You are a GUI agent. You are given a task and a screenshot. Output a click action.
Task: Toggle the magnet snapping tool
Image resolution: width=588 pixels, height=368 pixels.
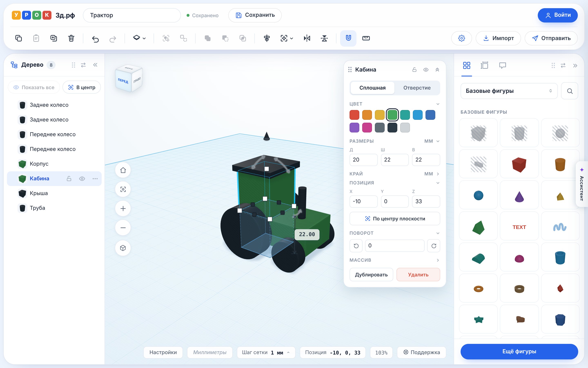tap(348, 38)
